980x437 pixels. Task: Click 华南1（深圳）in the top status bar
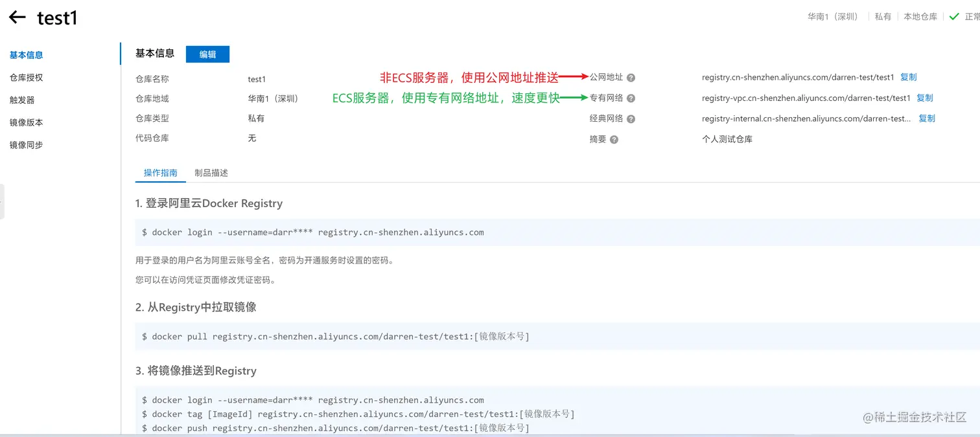pyautogui.click(x=833, y=17)
